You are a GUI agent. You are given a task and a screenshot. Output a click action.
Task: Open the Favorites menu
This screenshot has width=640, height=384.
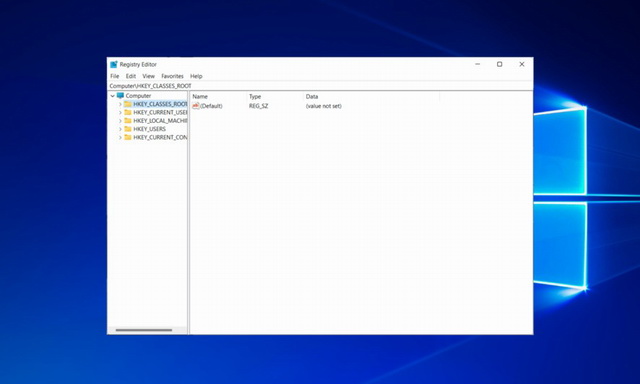pos(172,76)
